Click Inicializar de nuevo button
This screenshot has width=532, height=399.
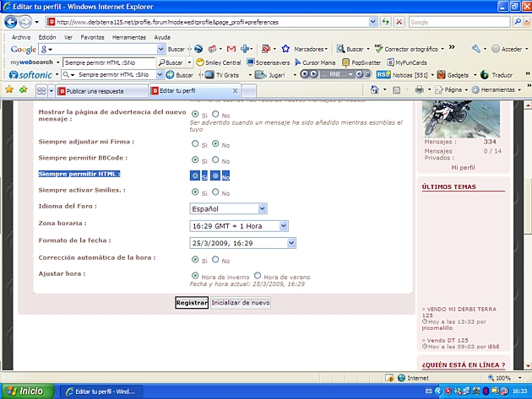coord(241,303)
